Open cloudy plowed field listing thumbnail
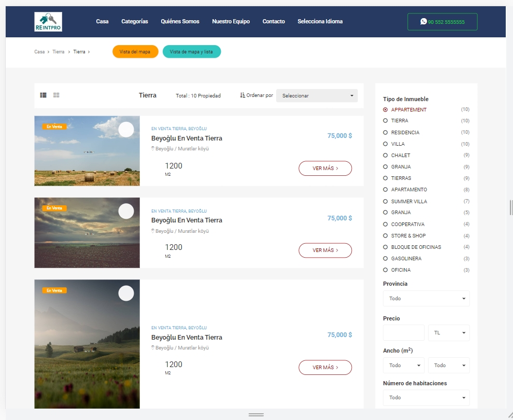 click(x=87, y=233)
